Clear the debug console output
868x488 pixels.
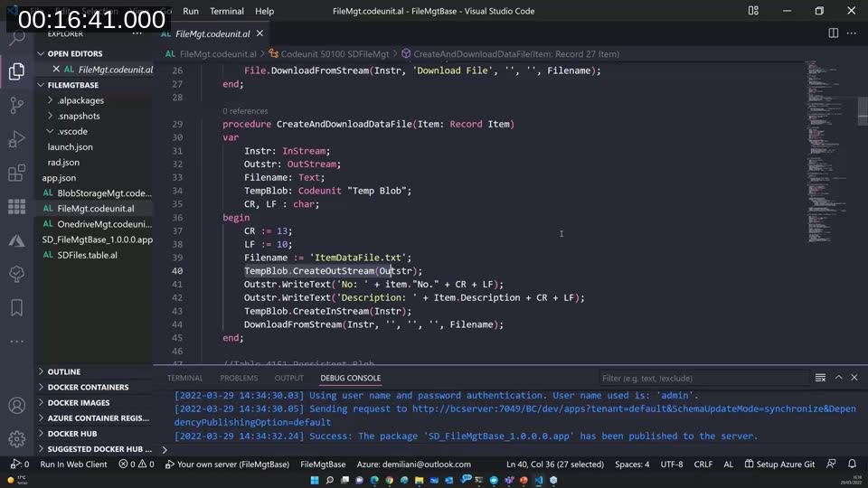click(820, 378)
